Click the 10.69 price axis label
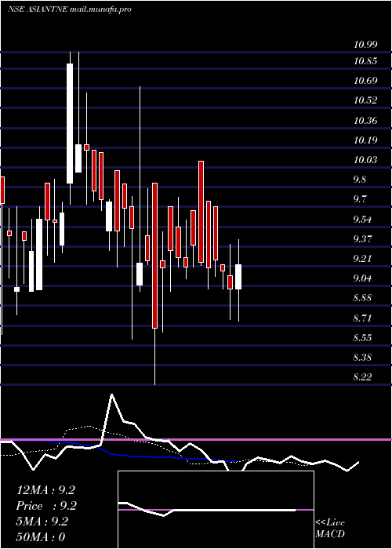 point(365,81)
